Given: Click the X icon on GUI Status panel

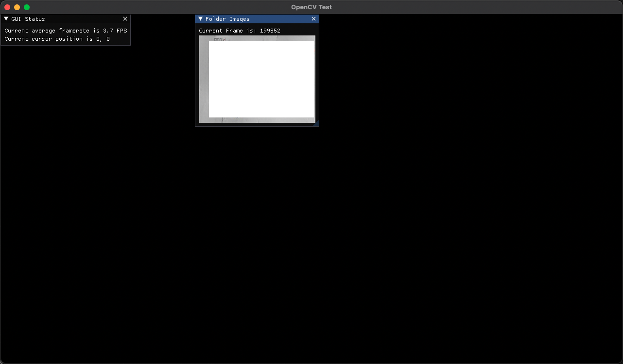Looking at the screenshot, I should click(125, 18).
